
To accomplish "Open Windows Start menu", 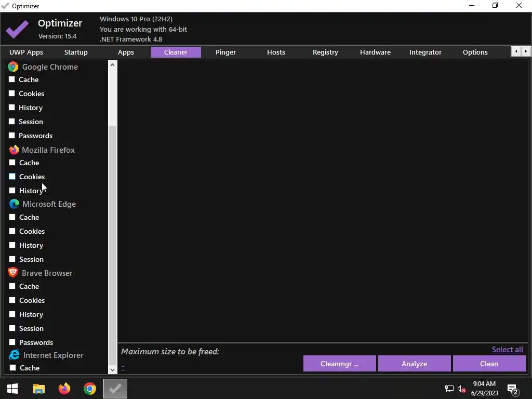I will click(12, 389).
